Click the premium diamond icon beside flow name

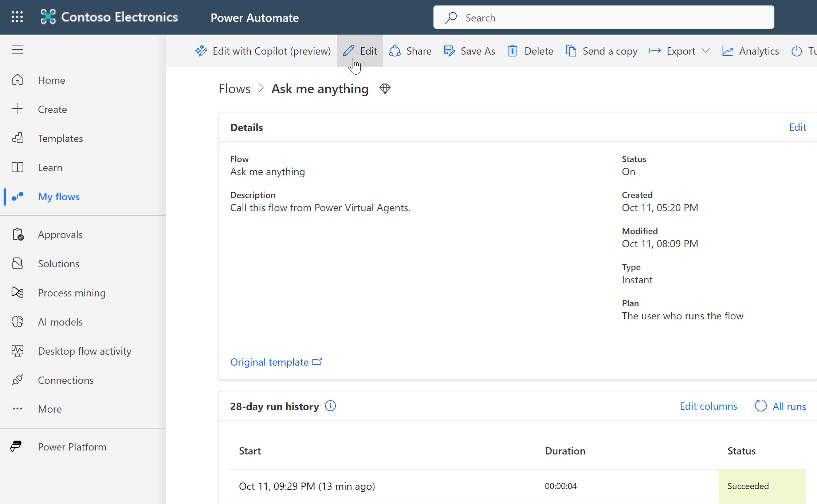click(x=385, y=89)
